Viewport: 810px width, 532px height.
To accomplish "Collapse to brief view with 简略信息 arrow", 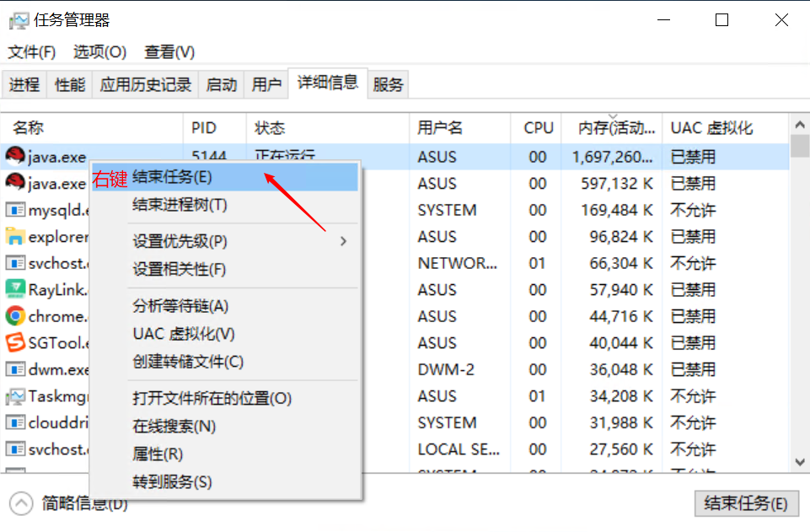I will click(x=21, y=503).
